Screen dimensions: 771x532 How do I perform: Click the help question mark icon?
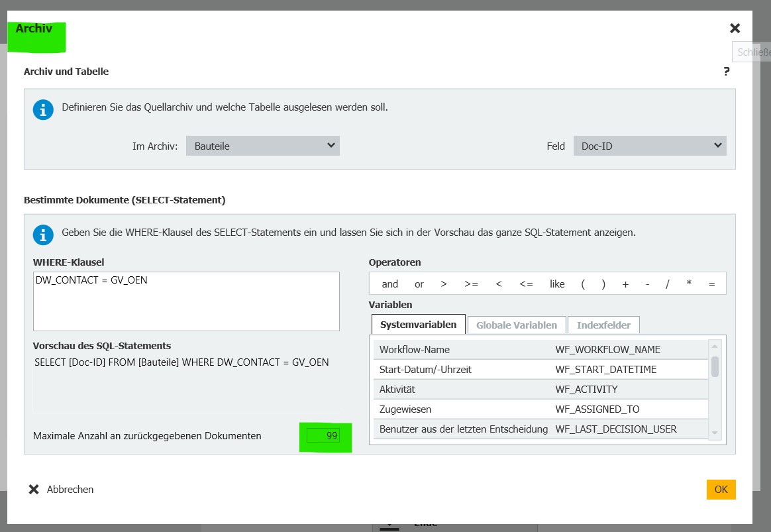point(727,72)
